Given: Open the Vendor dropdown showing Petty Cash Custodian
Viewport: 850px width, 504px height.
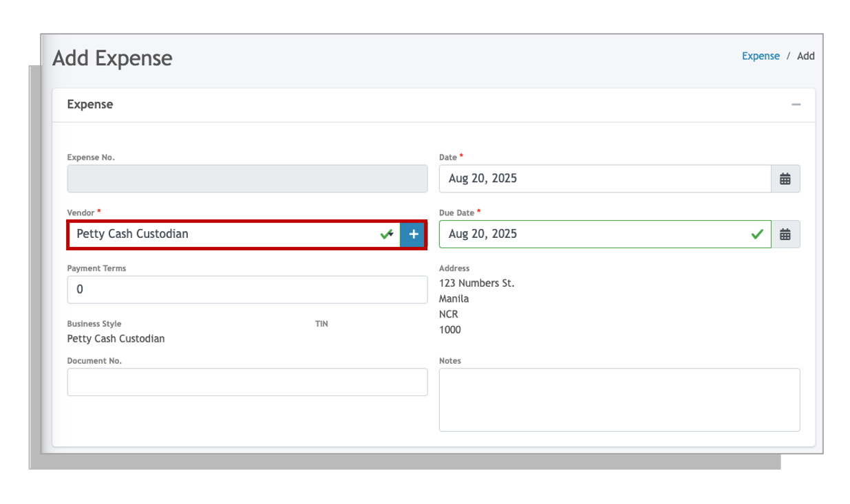Looking at the screenshot, I should (234, 234).
